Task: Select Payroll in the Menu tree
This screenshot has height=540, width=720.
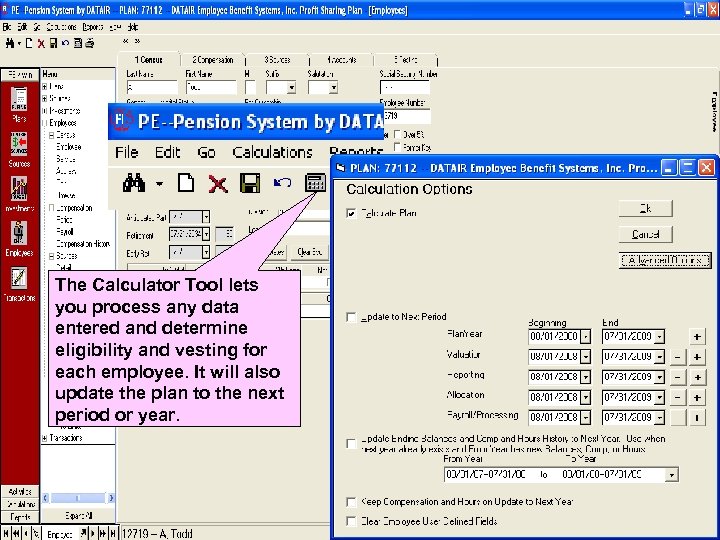Action: [x=65, y=232]
